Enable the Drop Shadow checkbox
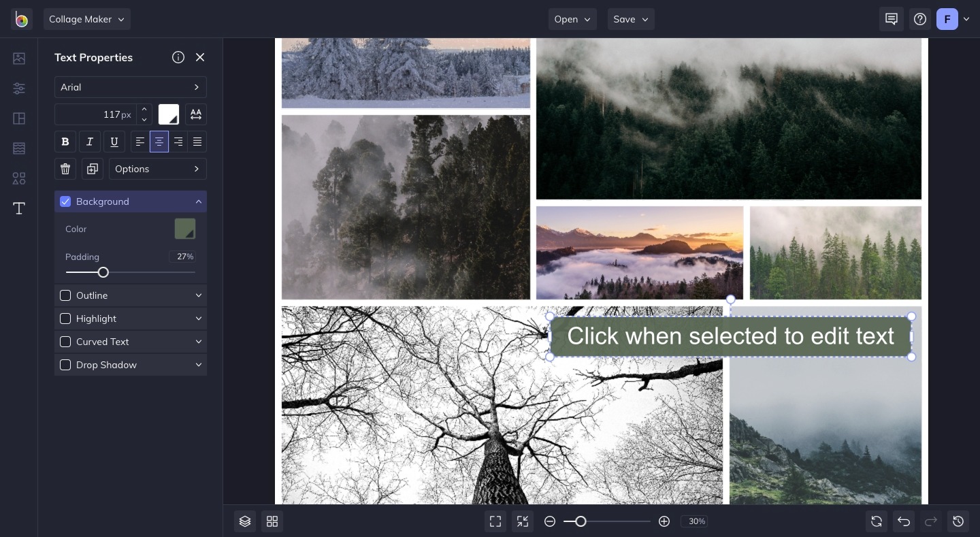The image size is (980, 537). click(x=65, y=365)
